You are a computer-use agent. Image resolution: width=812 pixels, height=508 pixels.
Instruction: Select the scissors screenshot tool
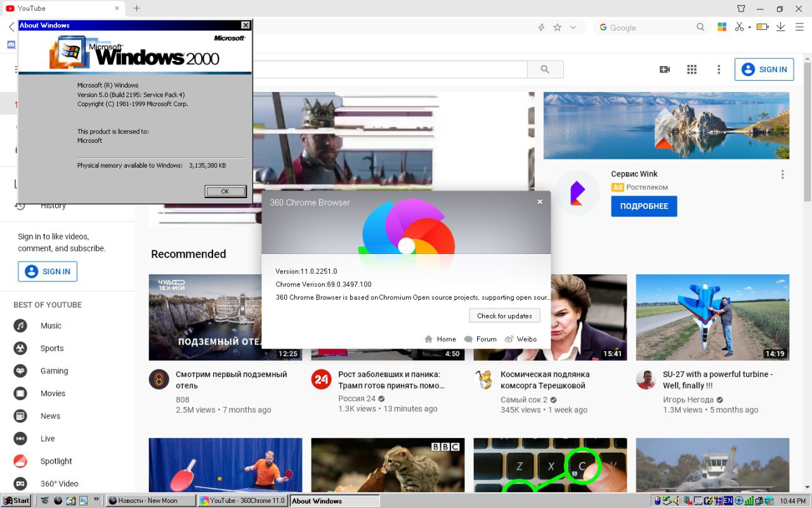tap(739, 27)
